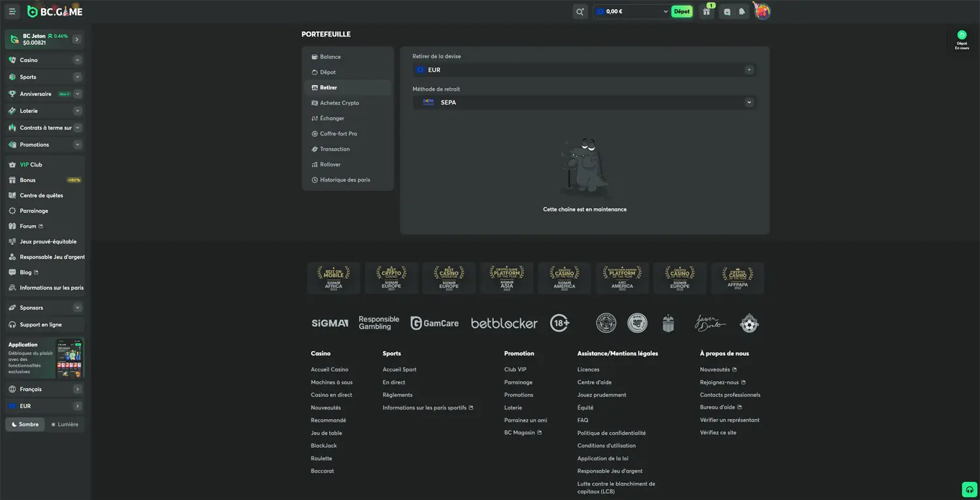
Task: Open the SEPA withdrawal method dropdown
Action: click(584, 102)
